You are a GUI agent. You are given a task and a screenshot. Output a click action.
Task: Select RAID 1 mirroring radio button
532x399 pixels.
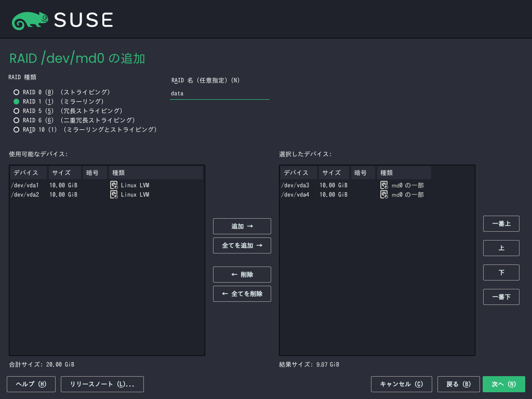click(x=16, y=101)
